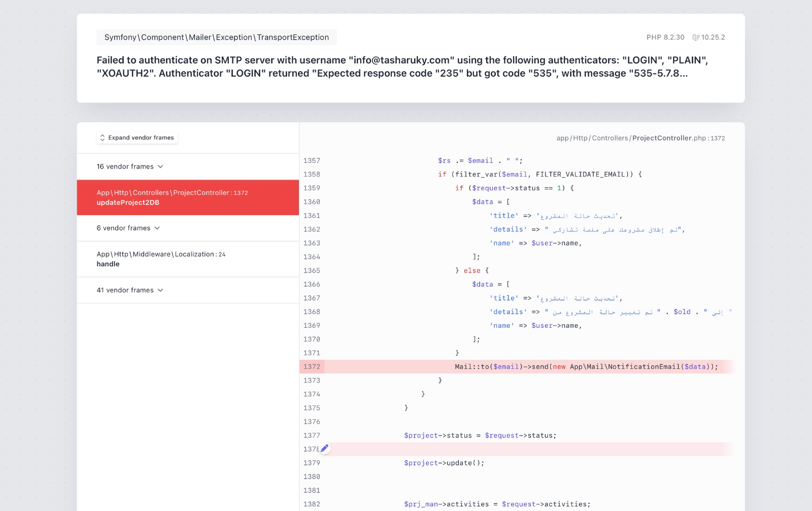
Task: Open the ProjectController.php:1372 file path link
Action: point(640,138)
